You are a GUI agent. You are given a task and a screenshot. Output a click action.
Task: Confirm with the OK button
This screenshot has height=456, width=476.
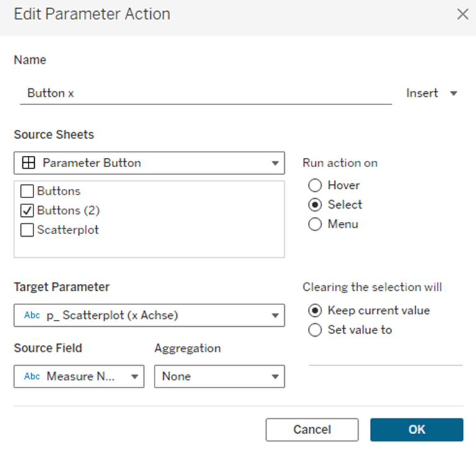point(416,429)
